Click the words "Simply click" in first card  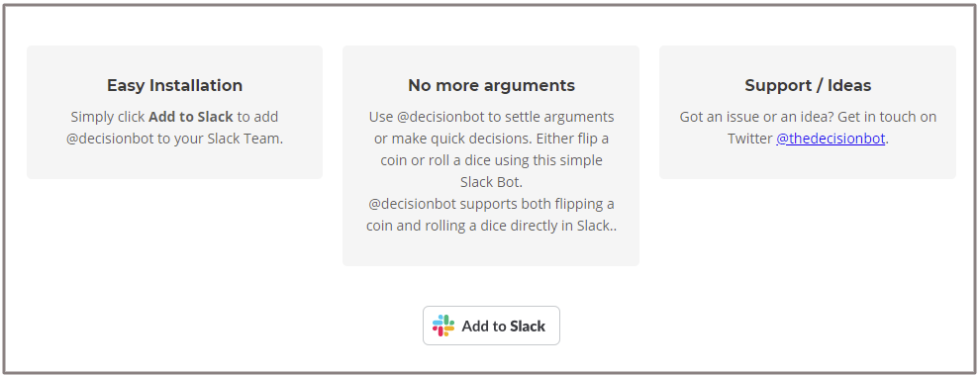pyautogui.click(x=108, y=117)
